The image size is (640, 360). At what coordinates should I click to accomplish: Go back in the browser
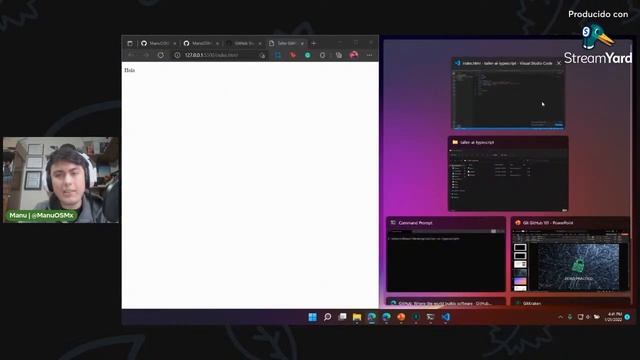(x=131, y=55)
